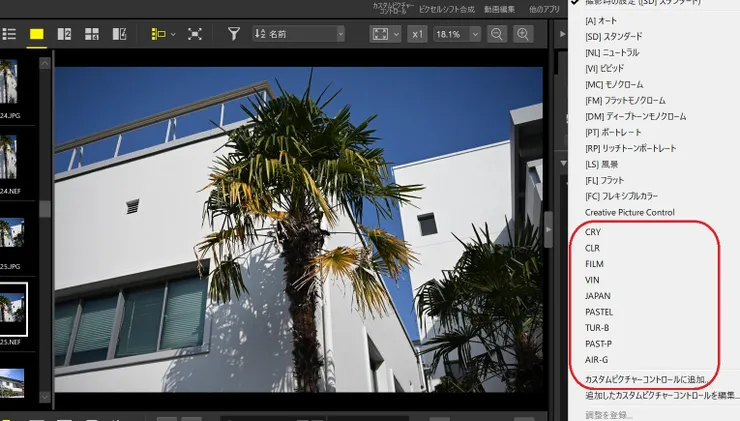The width and height of the screenshot is (740, 421).
Task: Click カスタムピクチャーコントロールに追加
Action: (x=646, y=380)
